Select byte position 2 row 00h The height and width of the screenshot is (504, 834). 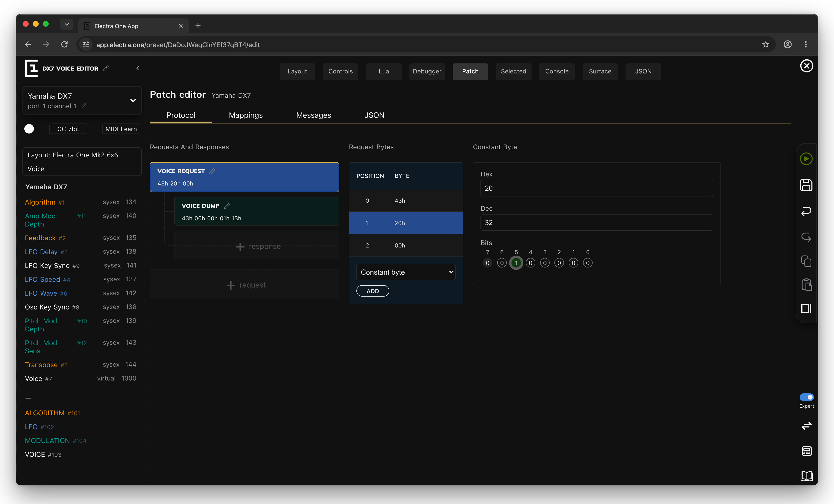coord(406,245)
